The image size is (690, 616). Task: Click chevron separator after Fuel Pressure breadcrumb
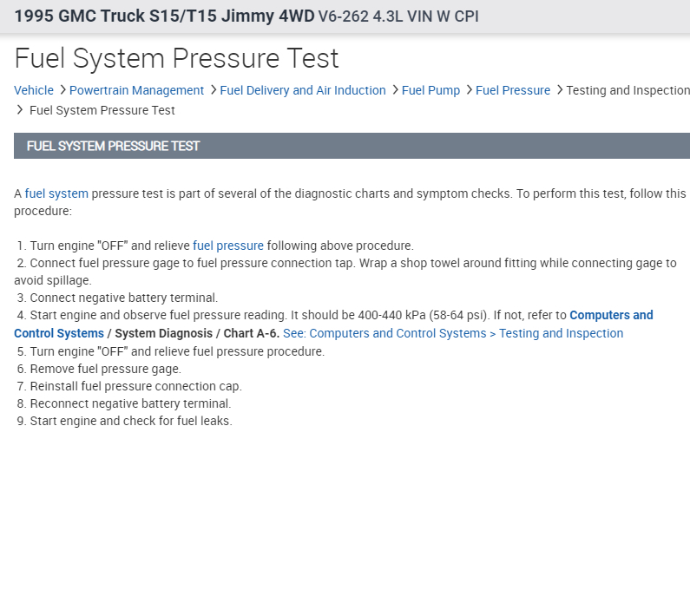pyautogui.click(x=560, y=89)
